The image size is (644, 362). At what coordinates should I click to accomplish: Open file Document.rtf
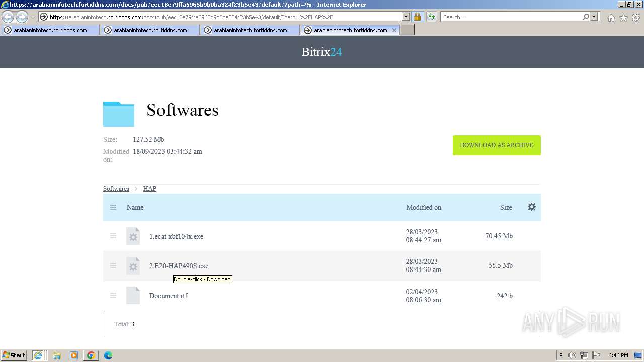point(169,296)
